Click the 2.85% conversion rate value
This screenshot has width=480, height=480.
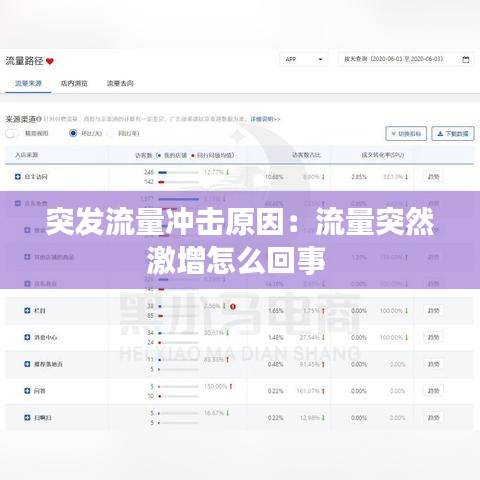(359, 177)
